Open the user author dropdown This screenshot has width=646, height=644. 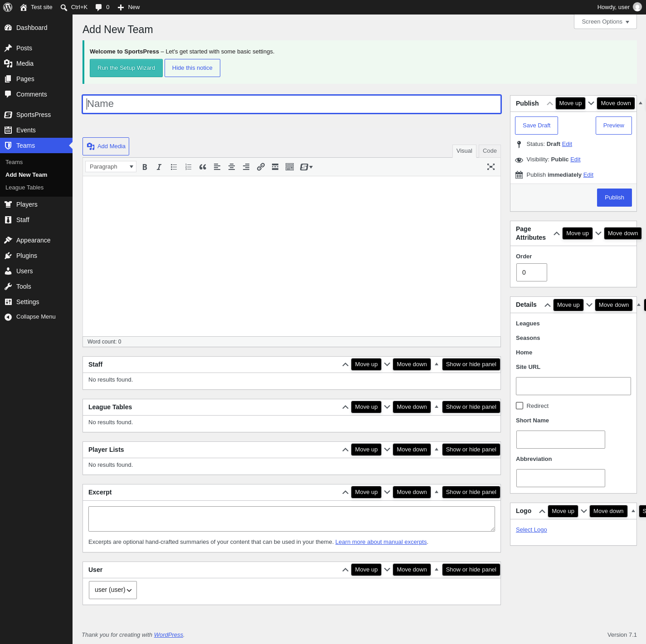click(113, 590)
